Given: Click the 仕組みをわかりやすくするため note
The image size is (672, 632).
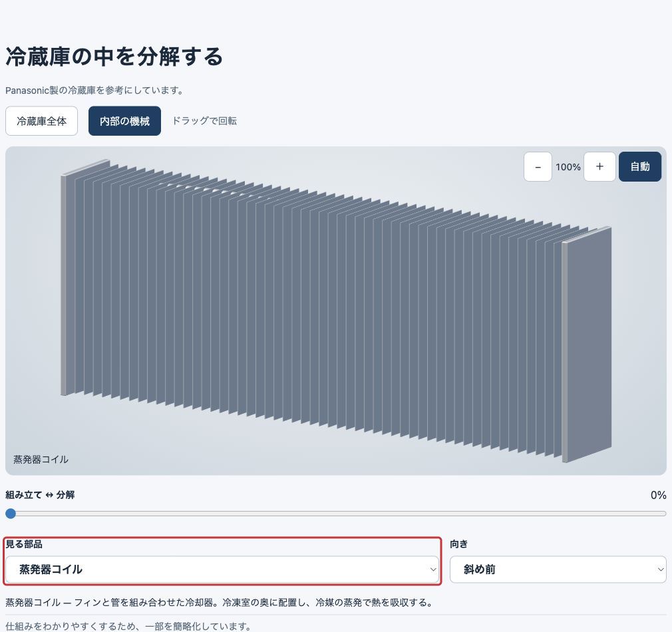Looking at the screenshot, I should 128,627.
